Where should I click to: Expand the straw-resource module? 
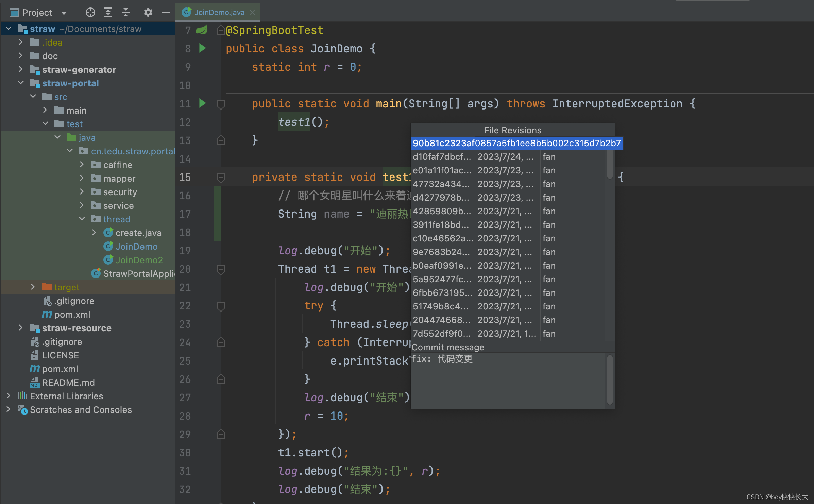coord(21,328)
